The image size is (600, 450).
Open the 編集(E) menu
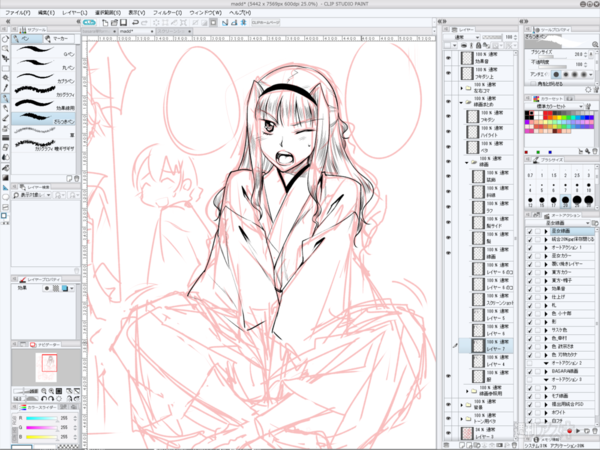click(46, 13)
